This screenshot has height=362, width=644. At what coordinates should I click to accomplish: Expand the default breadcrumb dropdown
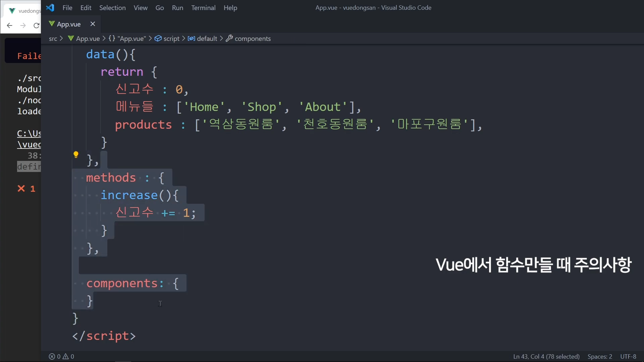point(207,39)
